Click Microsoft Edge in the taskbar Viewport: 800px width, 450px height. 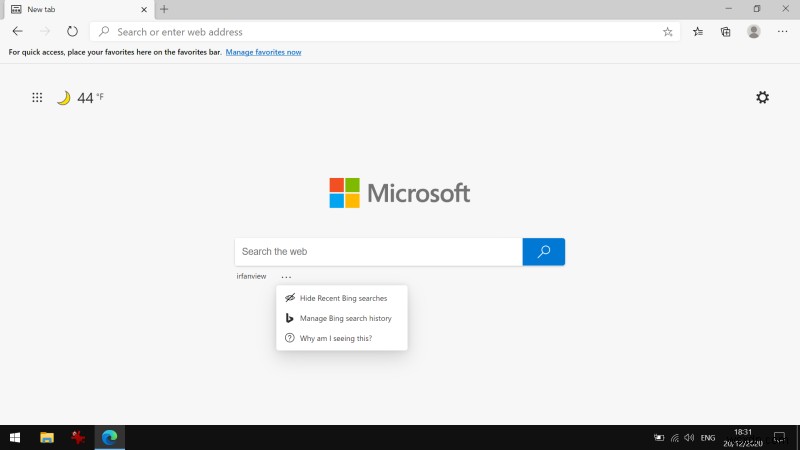(x=109, y=438)
